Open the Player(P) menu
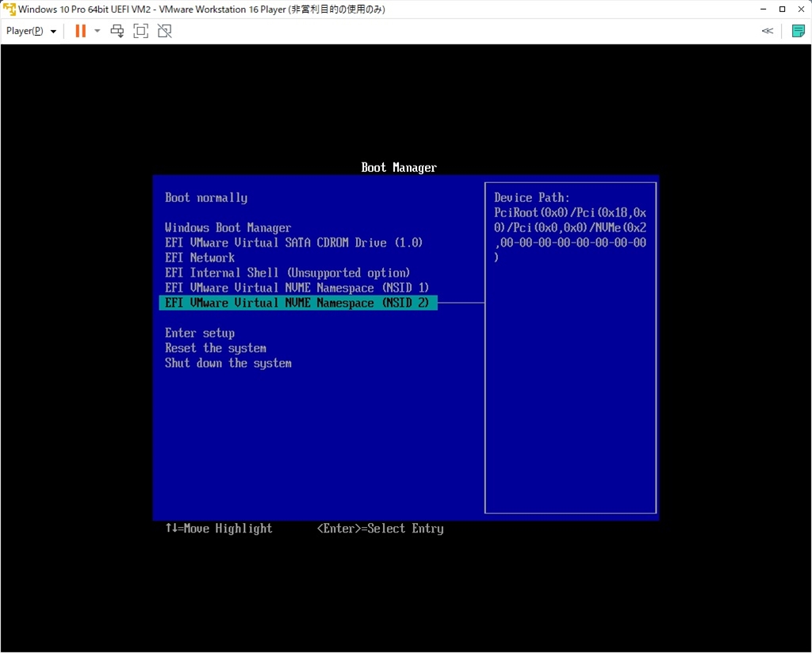Viewport: 812px width, 653px height. pyautogui.click(x=31, y=31)
